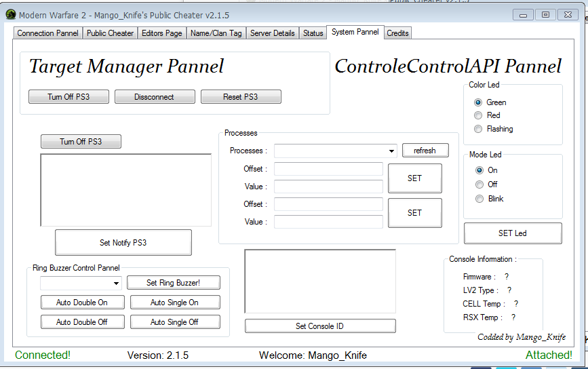Click the ControleControlAPI Pannel heading
The image size is (588, 369).
pyautogui.click(x=448, y=66)
